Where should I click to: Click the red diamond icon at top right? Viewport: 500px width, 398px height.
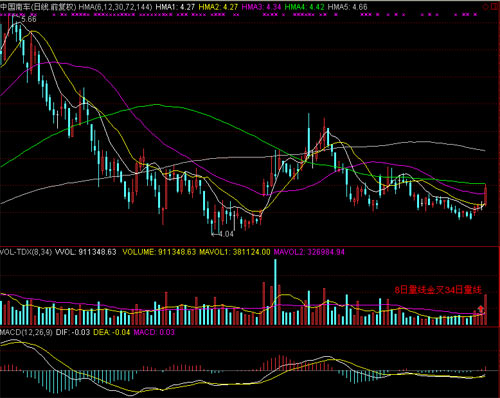[x=486, y=6]
